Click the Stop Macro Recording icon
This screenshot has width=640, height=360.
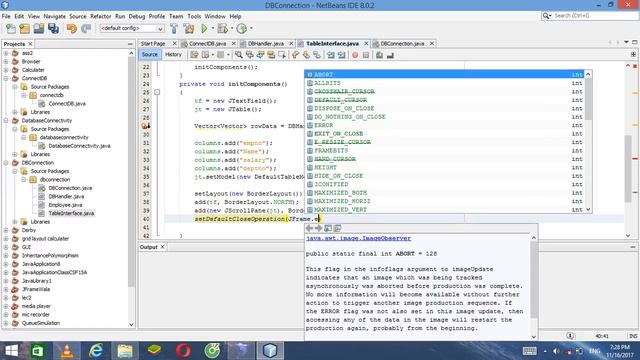(x=366, y=55)
